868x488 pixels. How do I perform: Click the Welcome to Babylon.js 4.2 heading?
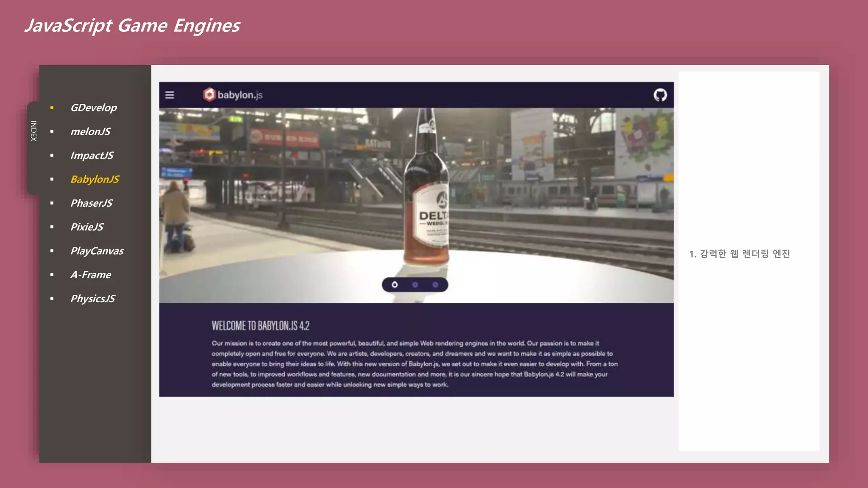click(260, 326)
